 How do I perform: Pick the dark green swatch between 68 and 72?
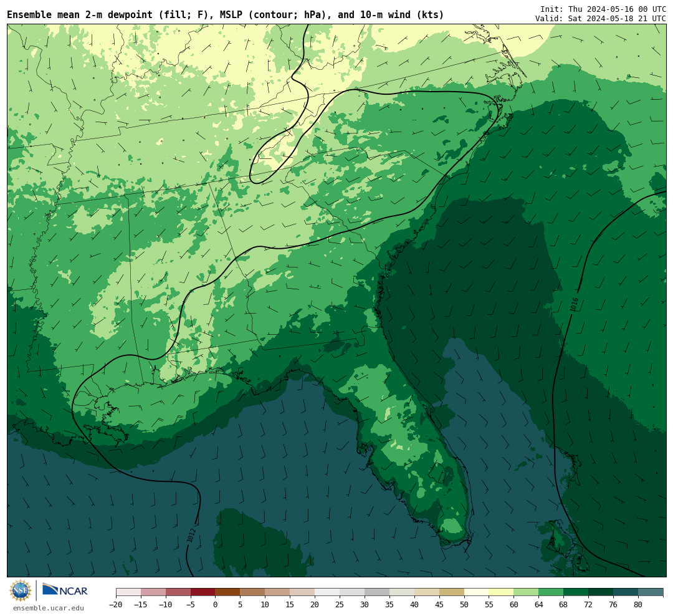click(x=576, y=592)
